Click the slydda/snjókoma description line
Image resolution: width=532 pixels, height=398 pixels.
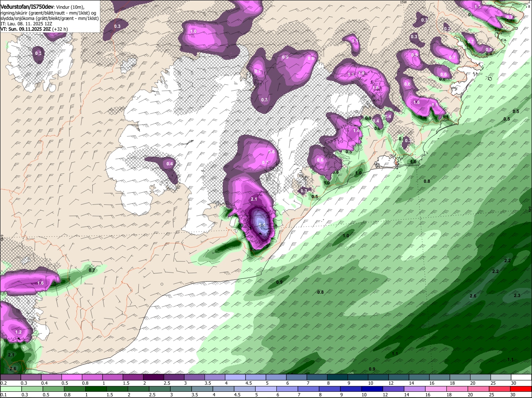49,18
